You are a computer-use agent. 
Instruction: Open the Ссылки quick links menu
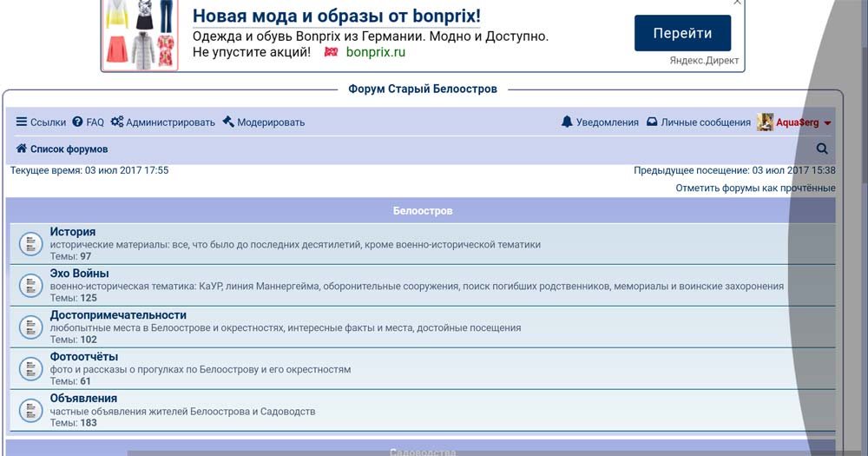pyautogui.click(x=41, y=122)
